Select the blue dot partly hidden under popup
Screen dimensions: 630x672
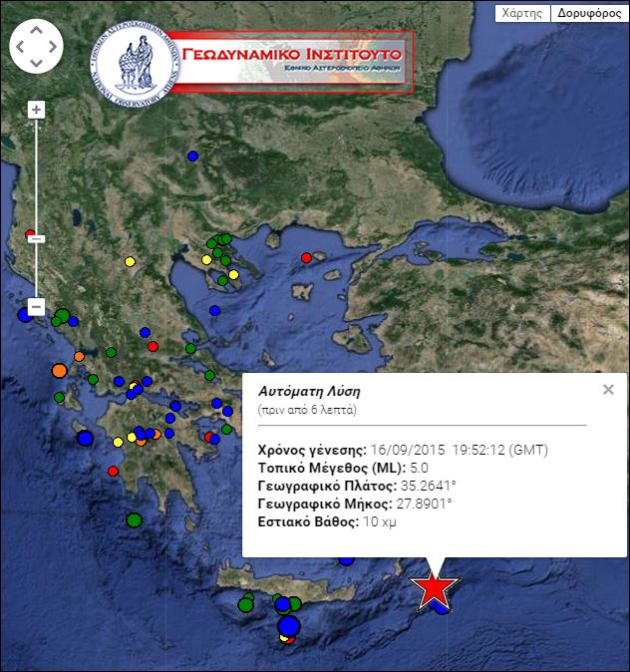[346, 560]
